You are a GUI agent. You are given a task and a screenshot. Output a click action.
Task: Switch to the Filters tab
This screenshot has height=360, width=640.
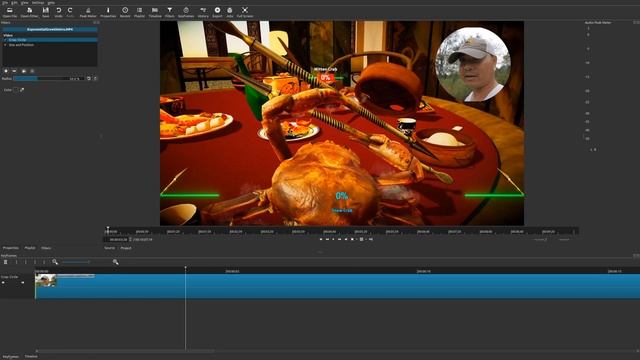46,248
